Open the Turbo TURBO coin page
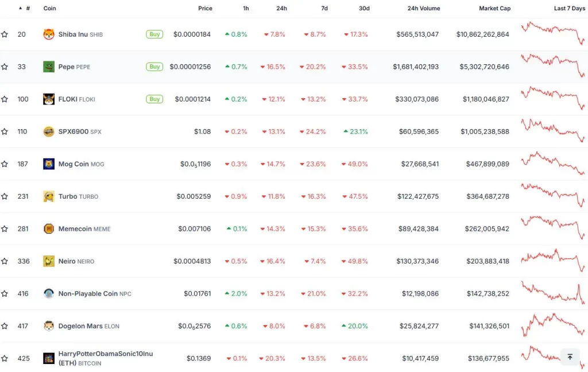 point(78,196)
